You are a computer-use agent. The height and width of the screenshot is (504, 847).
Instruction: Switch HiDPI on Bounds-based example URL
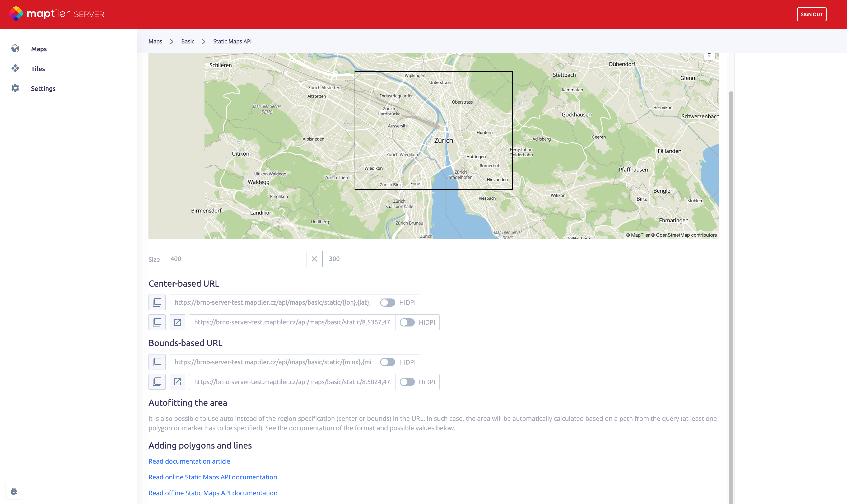(407, 382)
